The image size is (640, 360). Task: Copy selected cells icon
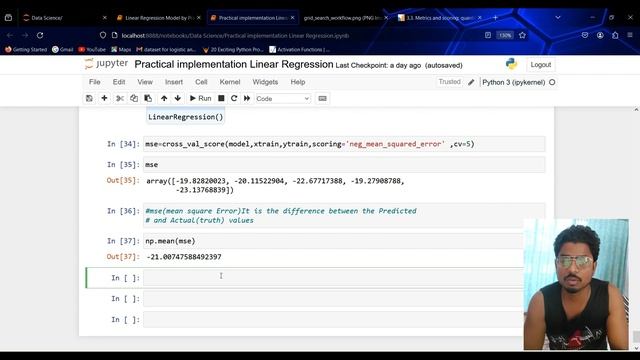point(133,98)
